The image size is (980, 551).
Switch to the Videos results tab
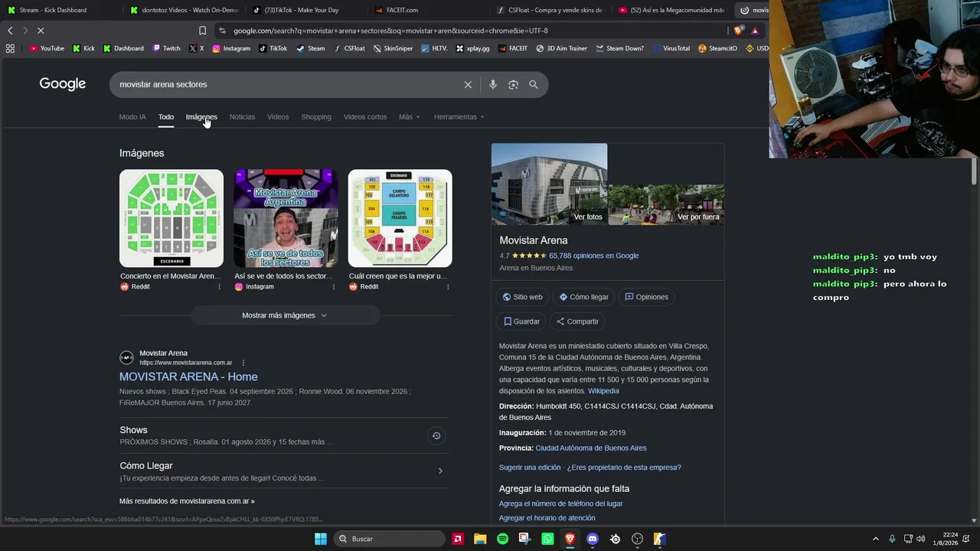click(278, 117)
